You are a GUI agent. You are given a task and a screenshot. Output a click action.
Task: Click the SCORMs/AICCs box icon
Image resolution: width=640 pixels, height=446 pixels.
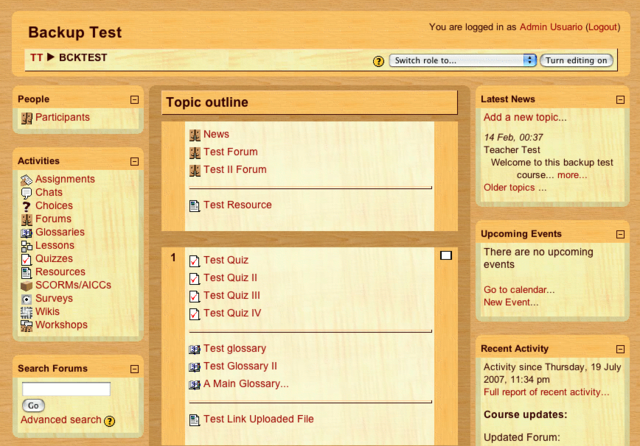(27, 286)
